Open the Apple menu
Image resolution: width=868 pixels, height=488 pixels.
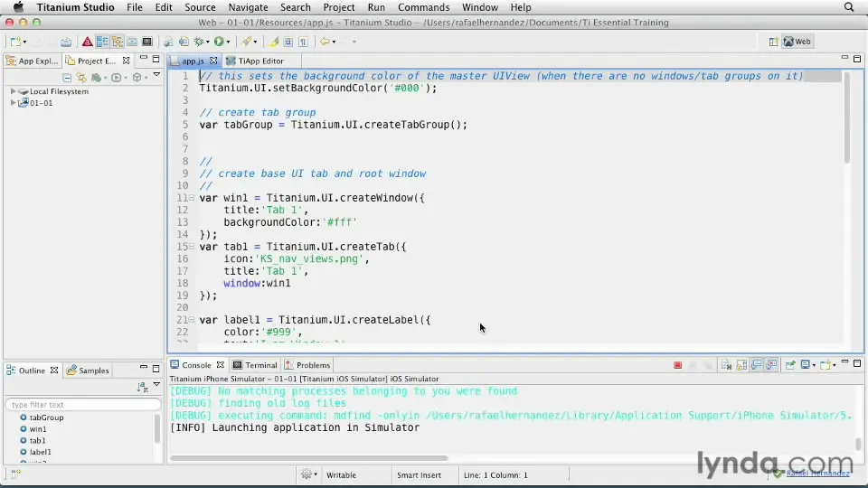tap(18, 7)
